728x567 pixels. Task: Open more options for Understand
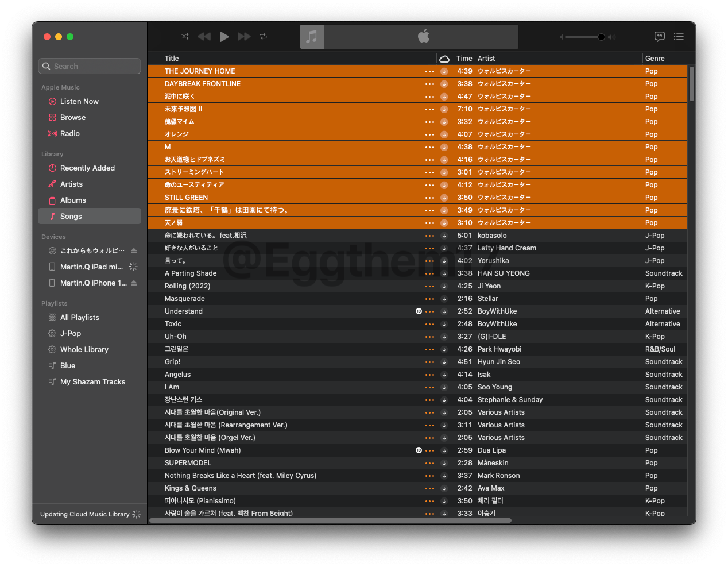tap(429, 311)
